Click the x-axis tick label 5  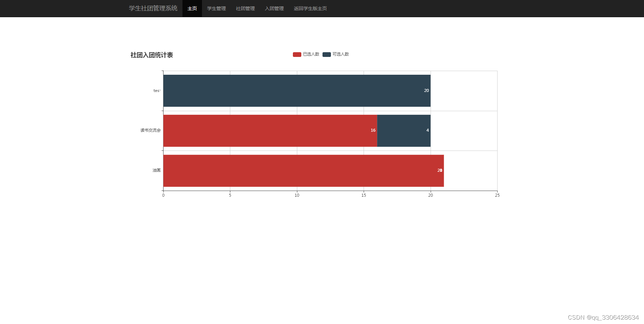tap(230, 195)
